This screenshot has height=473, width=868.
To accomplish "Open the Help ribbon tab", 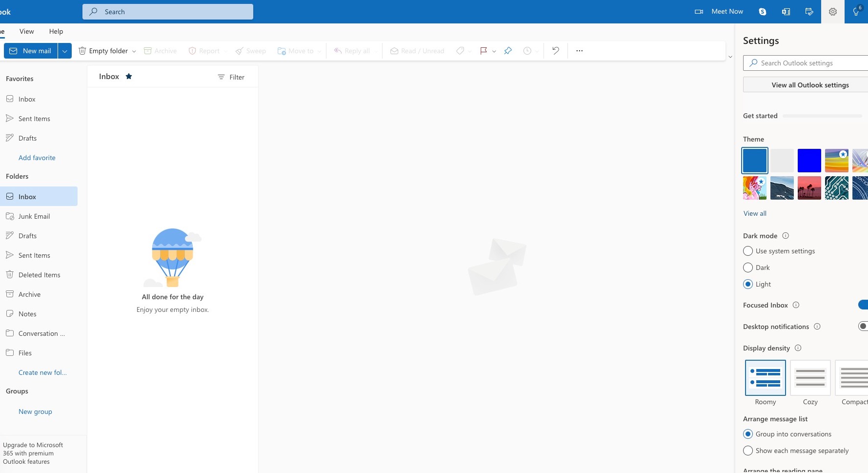I will coord(56,31).
